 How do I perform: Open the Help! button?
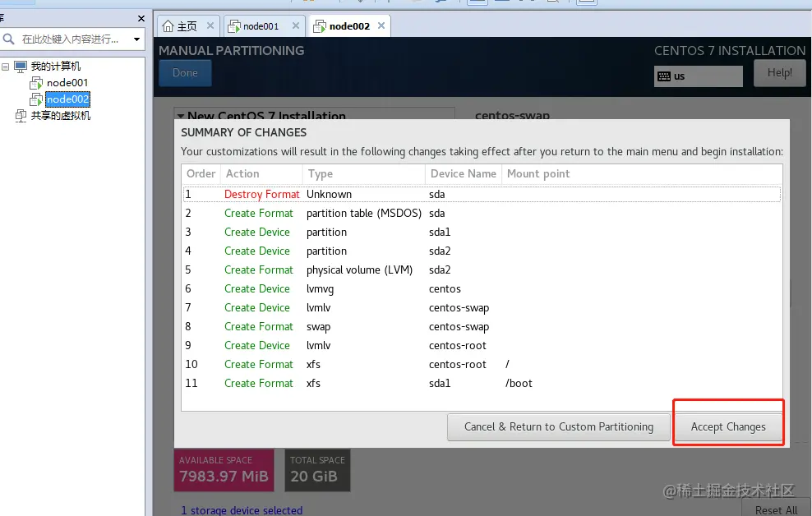click(x=779, y=73)
